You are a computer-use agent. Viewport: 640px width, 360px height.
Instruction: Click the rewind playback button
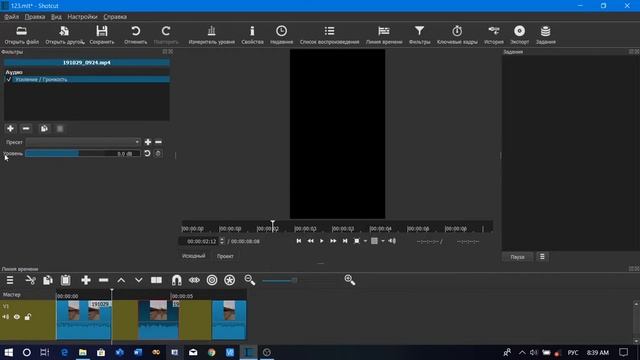(x=310, y=241)
